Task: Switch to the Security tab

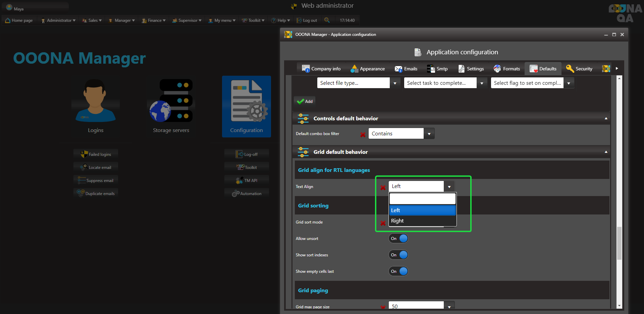Action: pos(579,69)
